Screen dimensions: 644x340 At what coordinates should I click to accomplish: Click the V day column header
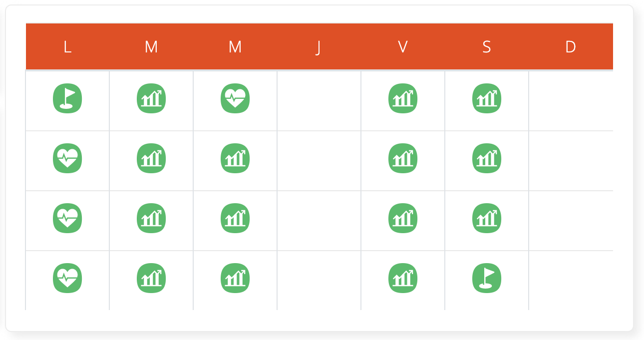pyautogui.click(x=403, y=47)
